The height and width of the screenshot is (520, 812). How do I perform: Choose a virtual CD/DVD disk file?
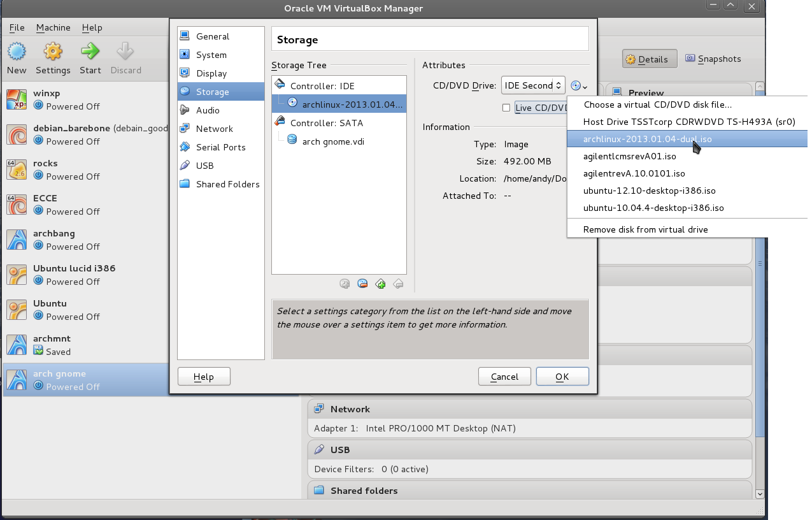click(x=687, y=105)
